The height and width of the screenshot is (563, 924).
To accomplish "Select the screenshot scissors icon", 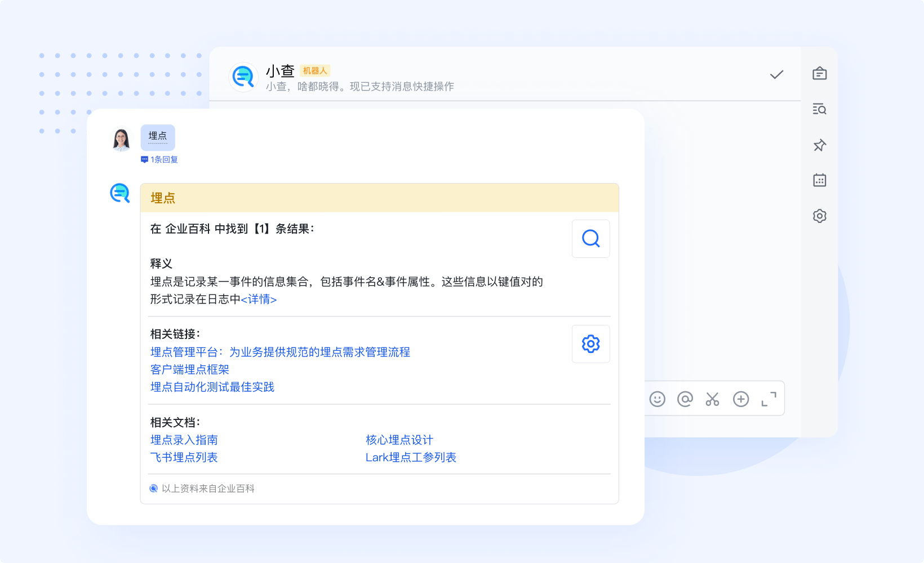I will coord(712,399).
